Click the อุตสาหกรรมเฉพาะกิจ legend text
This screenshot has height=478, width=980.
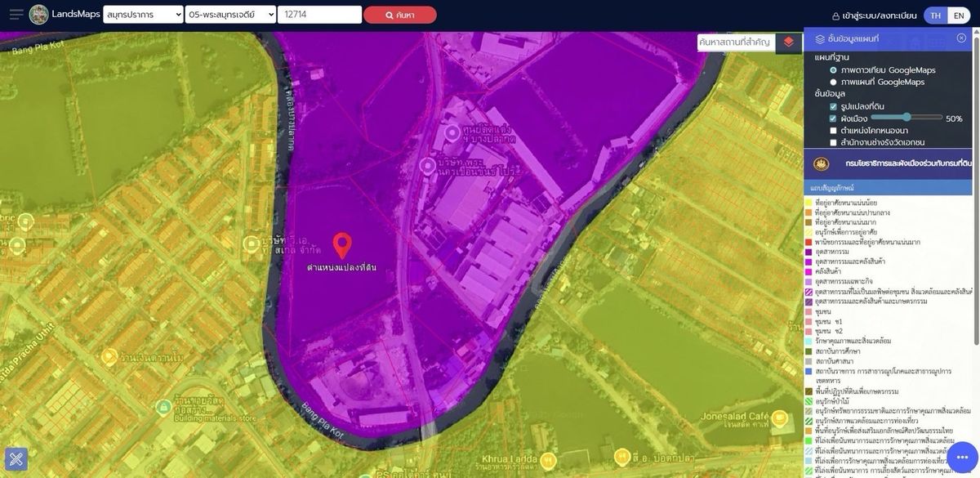tap(842, 281)
